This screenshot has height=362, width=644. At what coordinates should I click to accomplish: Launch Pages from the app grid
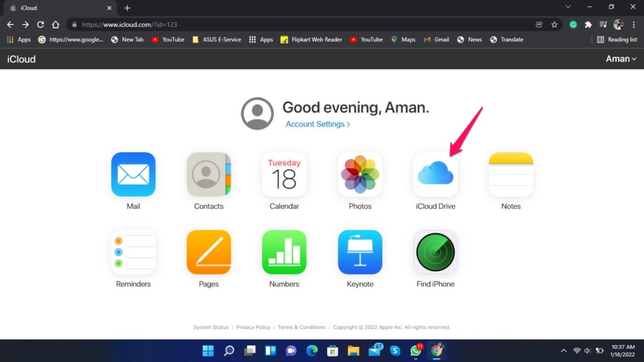pyautogui.click(x=208, y=251)
